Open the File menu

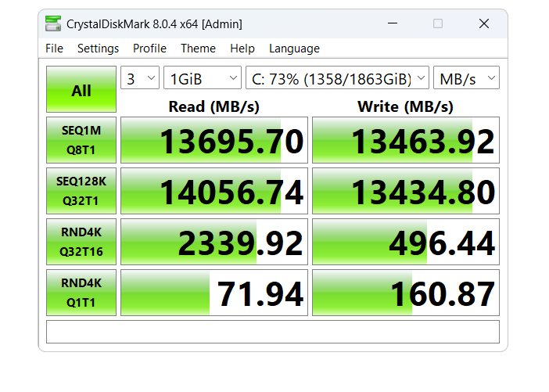[54, 49]
